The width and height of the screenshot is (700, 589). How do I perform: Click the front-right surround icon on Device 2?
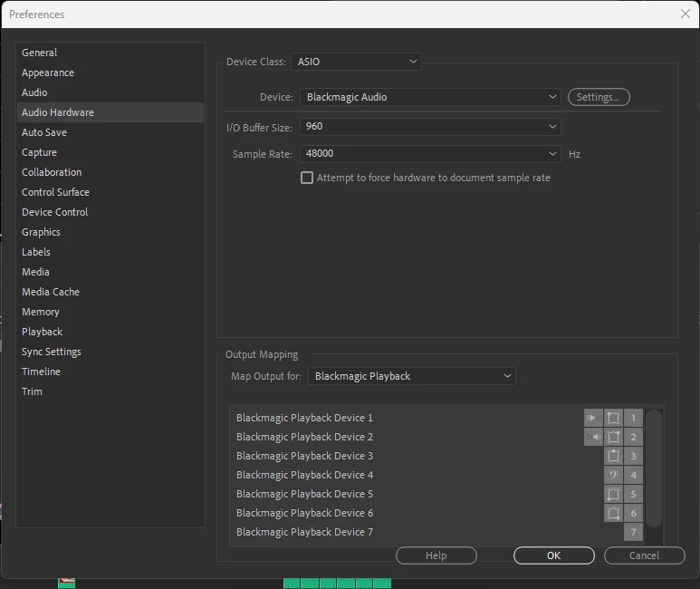pyautogui.click(x=613, y=437)
